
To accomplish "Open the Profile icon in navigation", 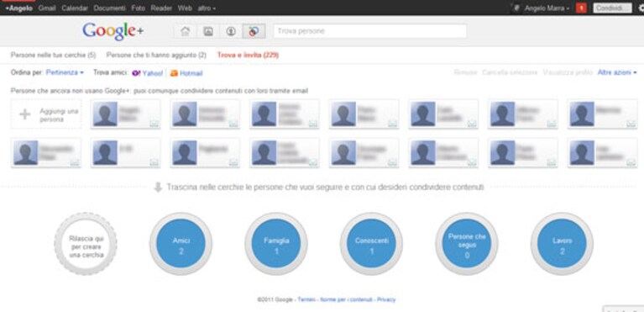I will pos(231,31).
